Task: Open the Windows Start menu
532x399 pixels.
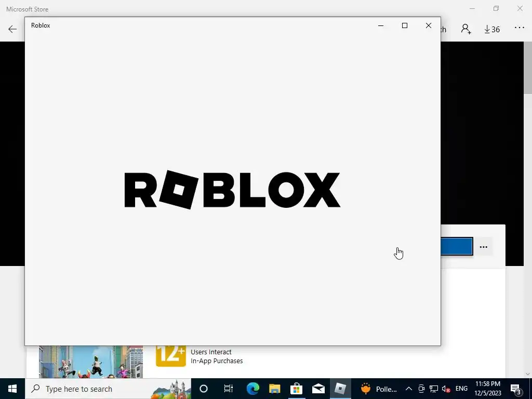Action: [12, 389]
